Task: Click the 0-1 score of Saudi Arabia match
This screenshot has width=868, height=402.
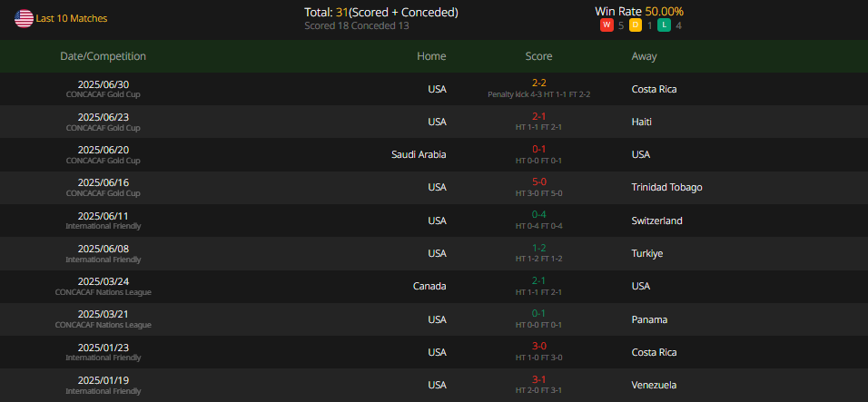Action: [539, 149]
